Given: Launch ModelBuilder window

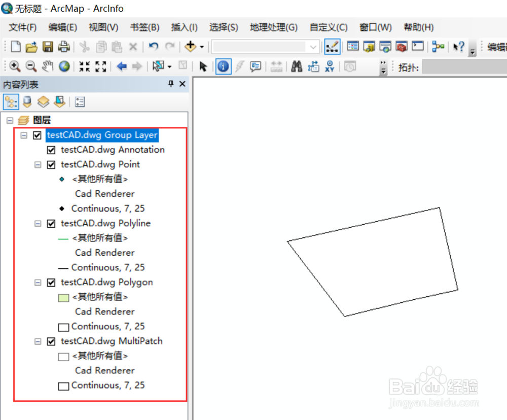Looking at the screenshot, I should pos(438,47).
